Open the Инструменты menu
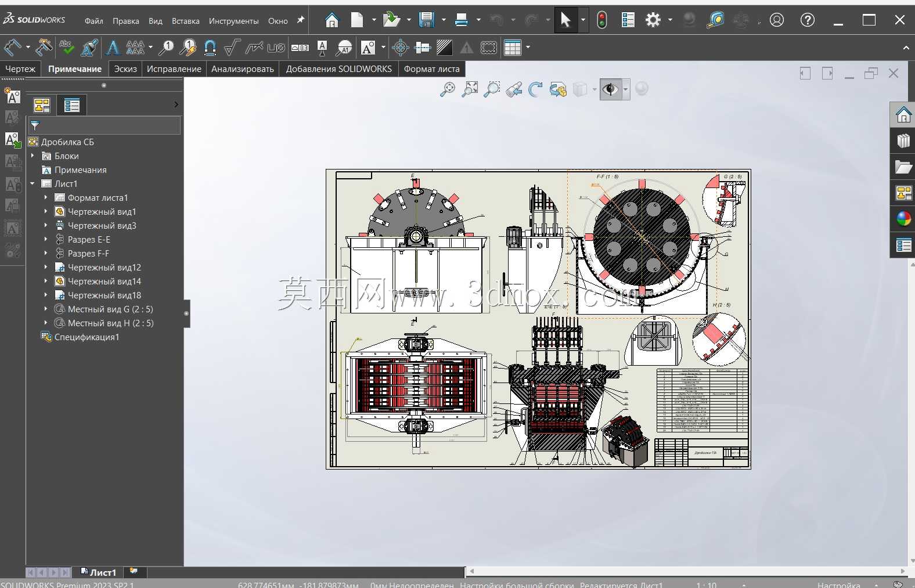915x588 pixels. pyautogui.click(x=233, y=21)
